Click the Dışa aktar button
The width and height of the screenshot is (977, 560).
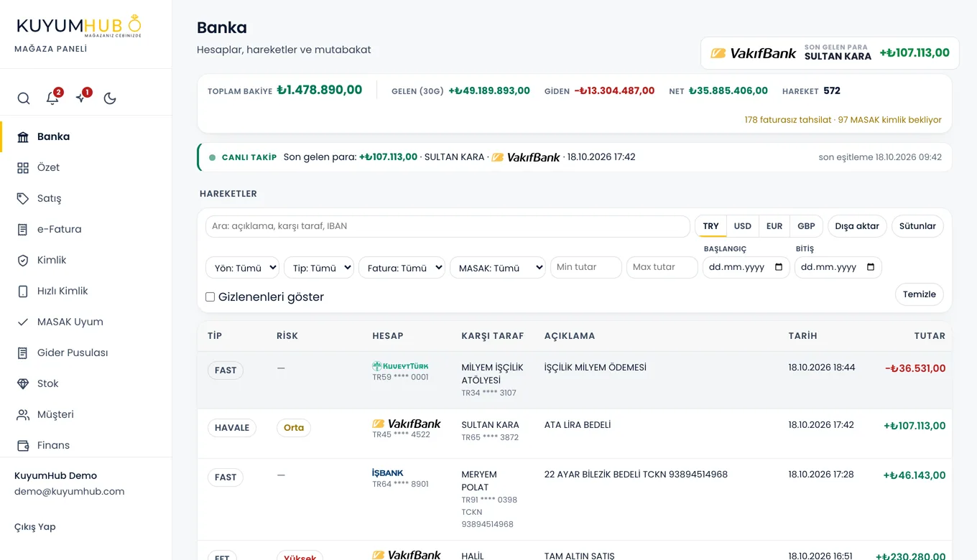pyautogui.click(x=857, y=226)
